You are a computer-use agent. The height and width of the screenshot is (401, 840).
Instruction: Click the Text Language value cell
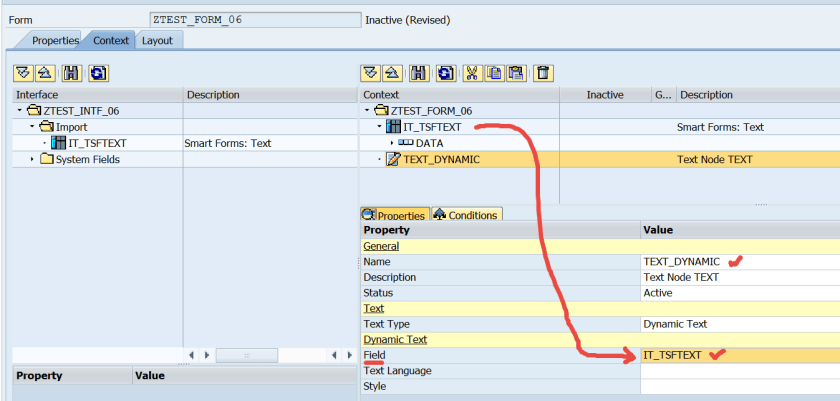tap(738, 371)
